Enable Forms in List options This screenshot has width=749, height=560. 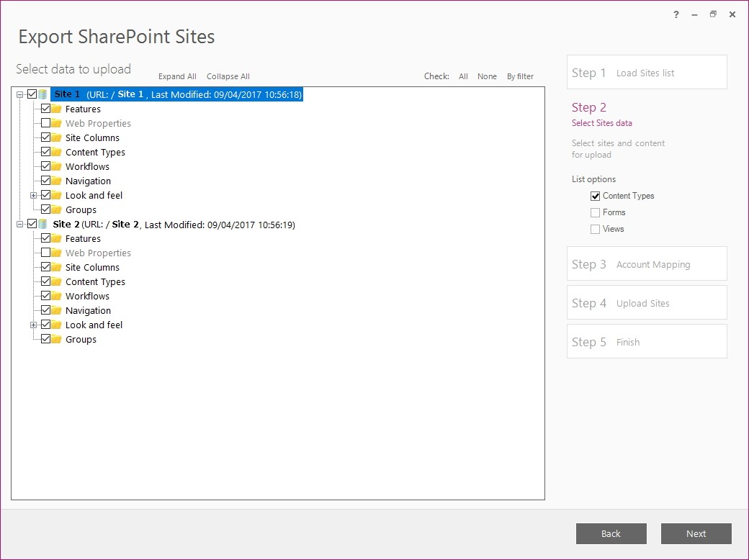(595, 212)
